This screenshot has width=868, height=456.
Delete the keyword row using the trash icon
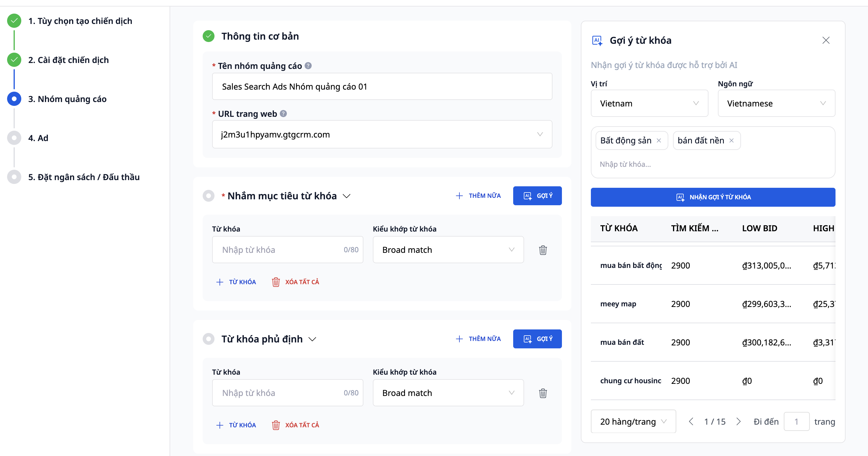(x=542, y=250)
